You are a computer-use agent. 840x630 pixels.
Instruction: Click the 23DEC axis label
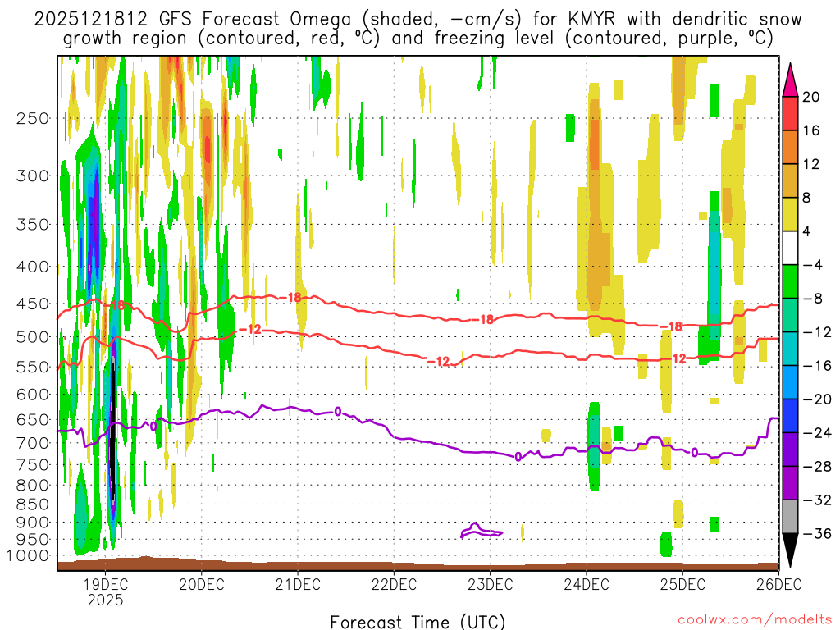[491, 584]
